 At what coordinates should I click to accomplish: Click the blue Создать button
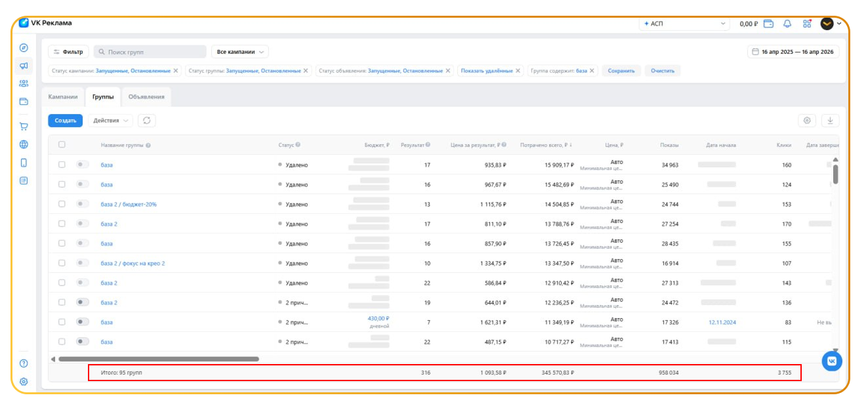tap(65, 120)
